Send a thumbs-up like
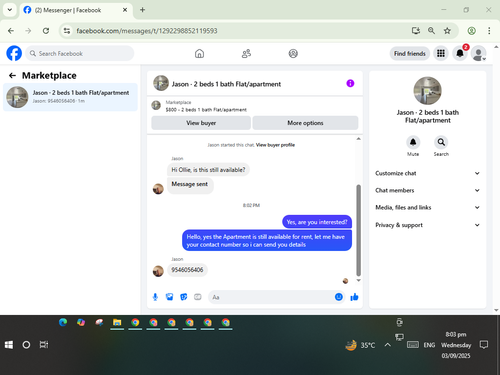The width and height of the screenshot is (500, 375). (x=354, y=297)
